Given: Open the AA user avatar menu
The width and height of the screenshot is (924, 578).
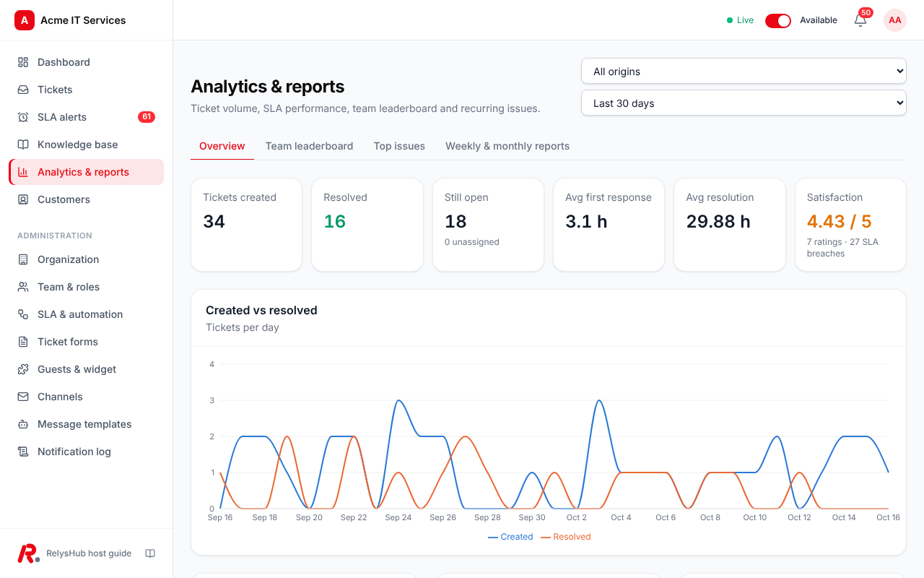Looking at the screenshot, I should point(895,20).
